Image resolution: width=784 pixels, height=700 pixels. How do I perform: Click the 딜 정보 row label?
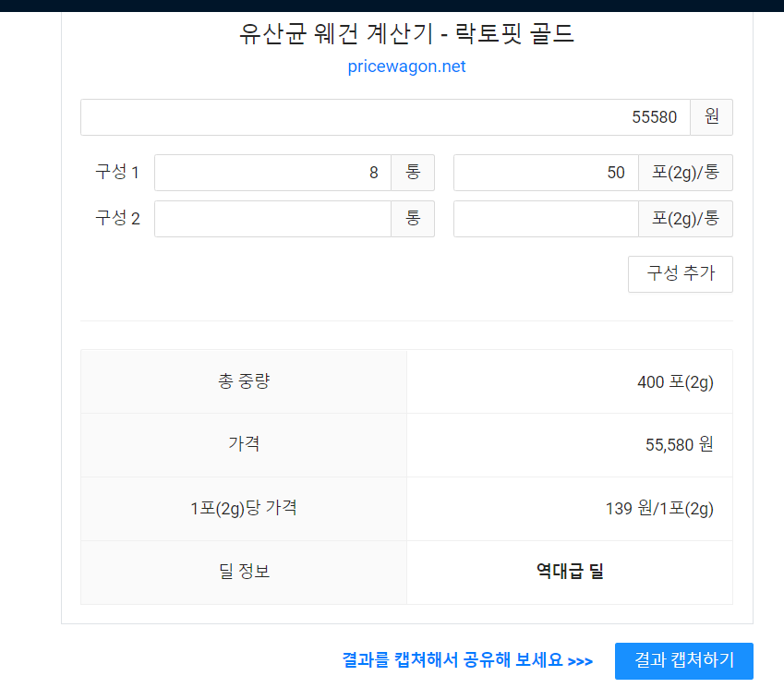[x=244, y=571]
